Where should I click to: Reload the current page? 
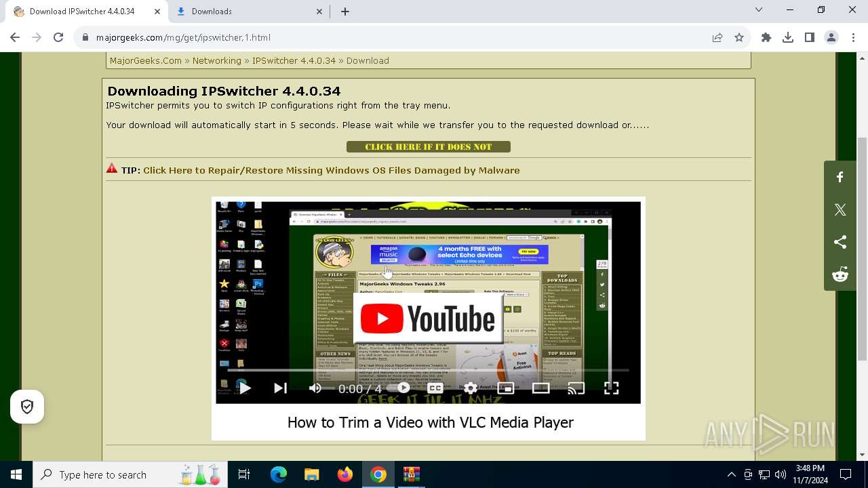[x=58, y=37]
